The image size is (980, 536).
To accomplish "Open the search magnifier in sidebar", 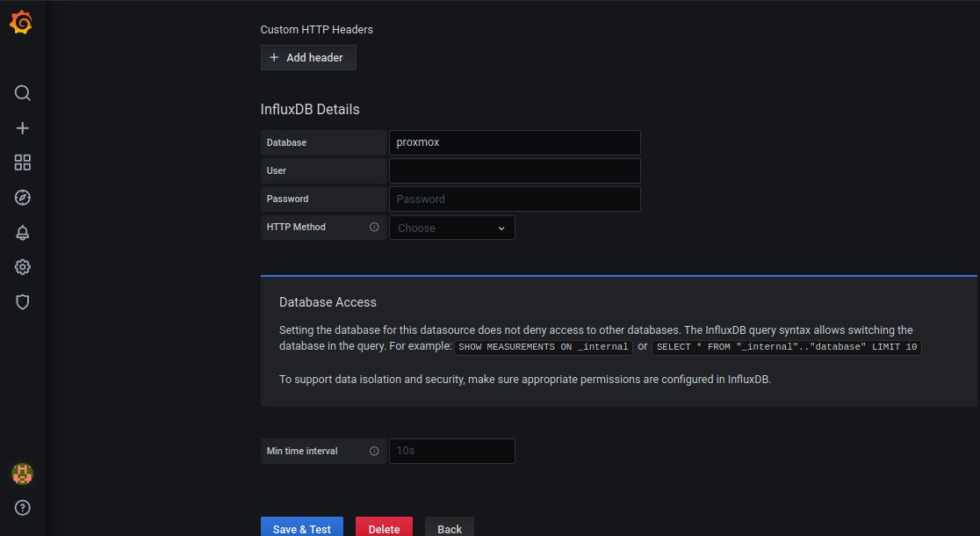I will tap(23, 93).
